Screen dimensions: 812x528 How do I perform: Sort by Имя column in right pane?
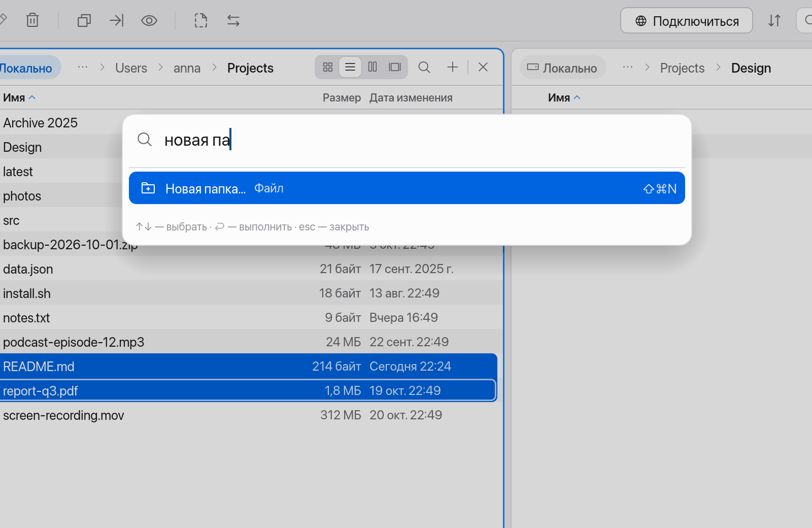[564, 97]
